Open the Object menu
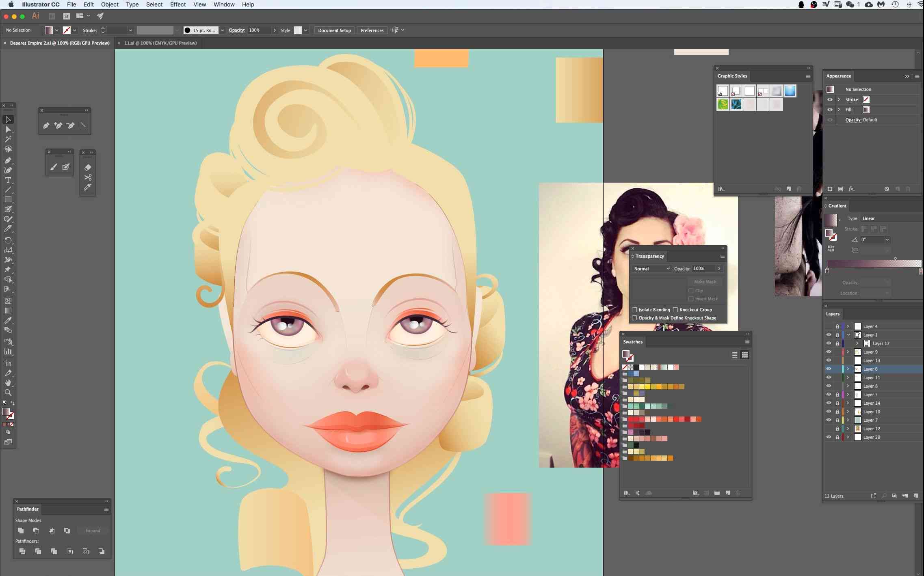This screenshot has height=576, width=924. (x=110, y=4)
